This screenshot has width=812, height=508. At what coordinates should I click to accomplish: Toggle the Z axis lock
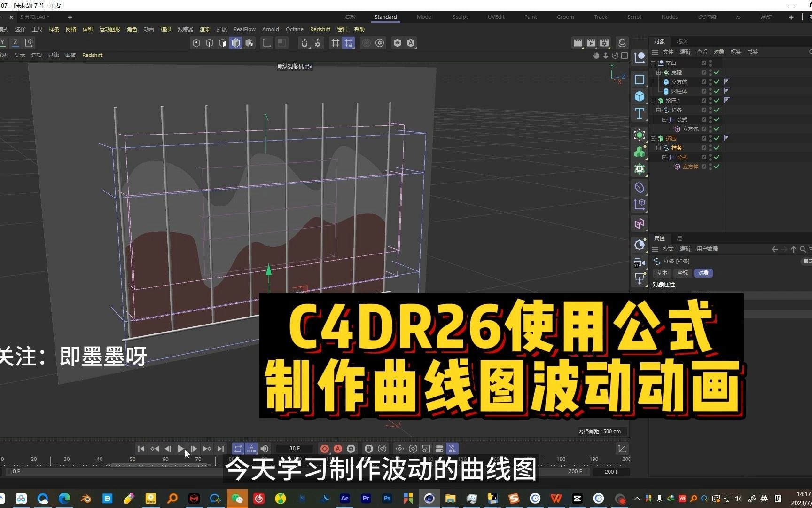(16, 42)
